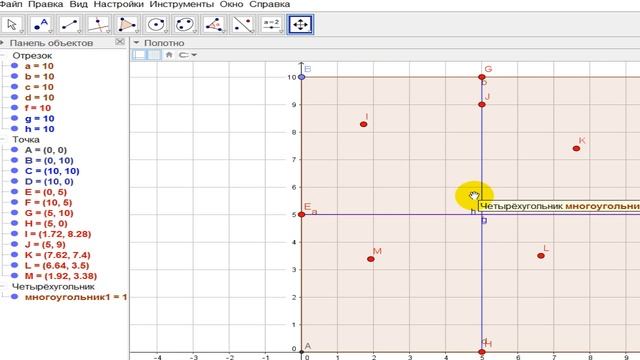
Task: Select row d = 10 in object panel
Action: (x=39, y=98)
